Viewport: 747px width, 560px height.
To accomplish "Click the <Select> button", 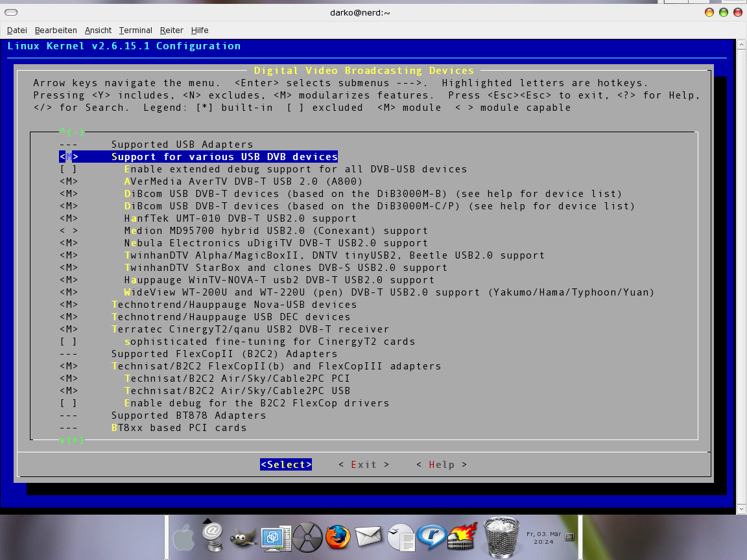I will tap(286, 464).
